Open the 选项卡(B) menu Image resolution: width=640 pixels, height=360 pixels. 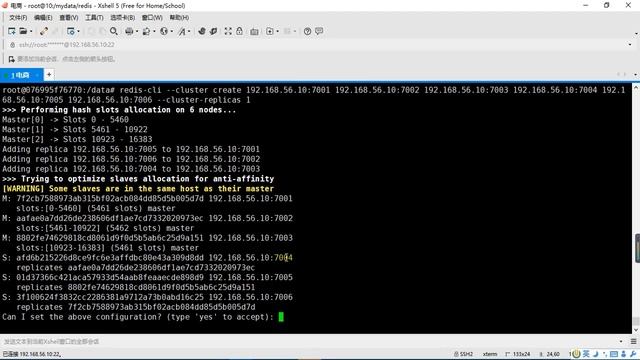(122, 18)
